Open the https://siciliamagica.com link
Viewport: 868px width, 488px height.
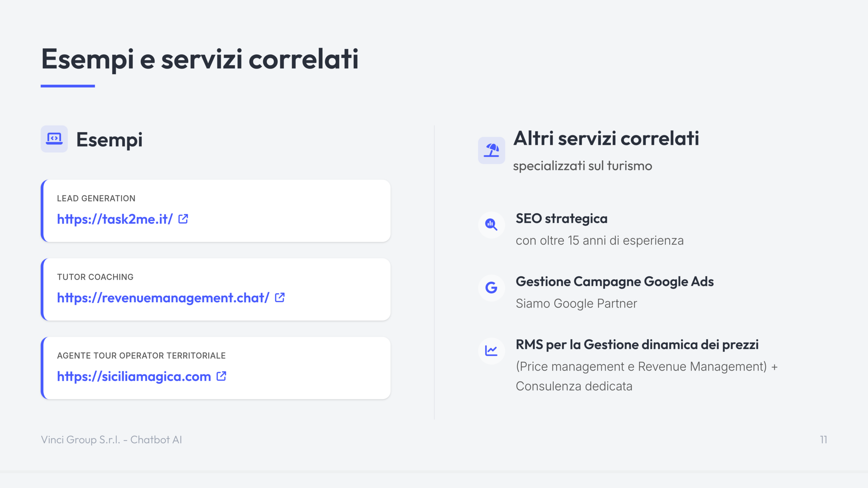134,377
